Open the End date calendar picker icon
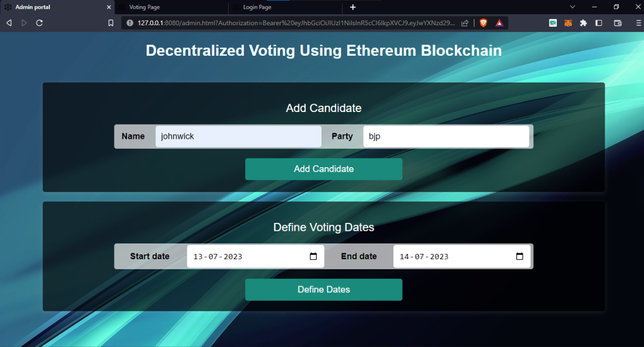644x347 pixels. pos(520,257)
